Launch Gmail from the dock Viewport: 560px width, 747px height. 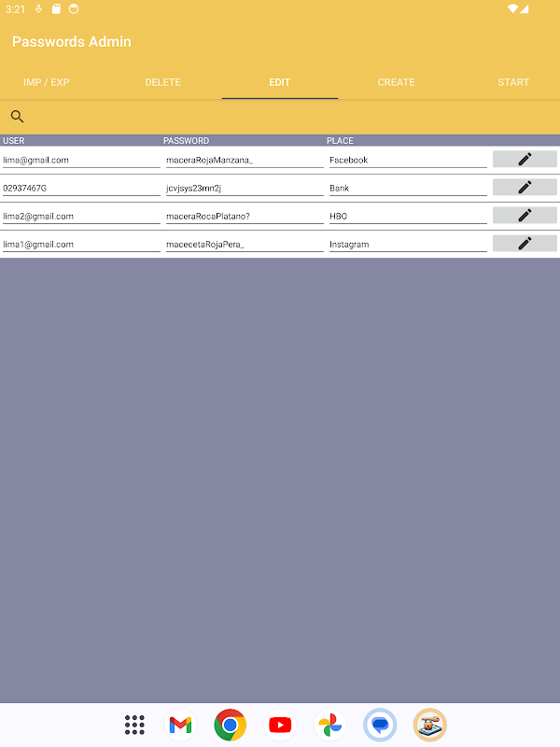coord(180,725)
